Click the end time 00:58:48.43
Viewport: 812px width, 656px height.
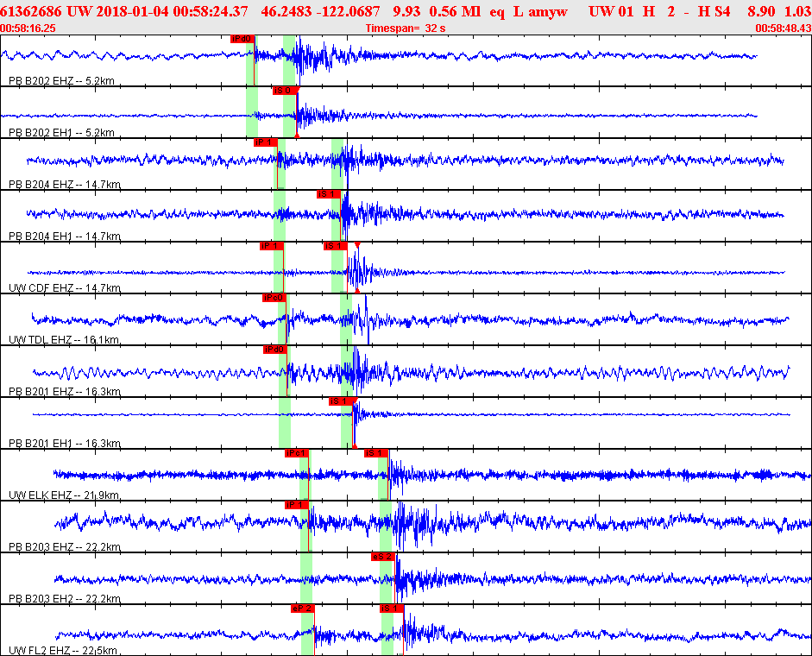pyautogui.click(x=784, y=28)
